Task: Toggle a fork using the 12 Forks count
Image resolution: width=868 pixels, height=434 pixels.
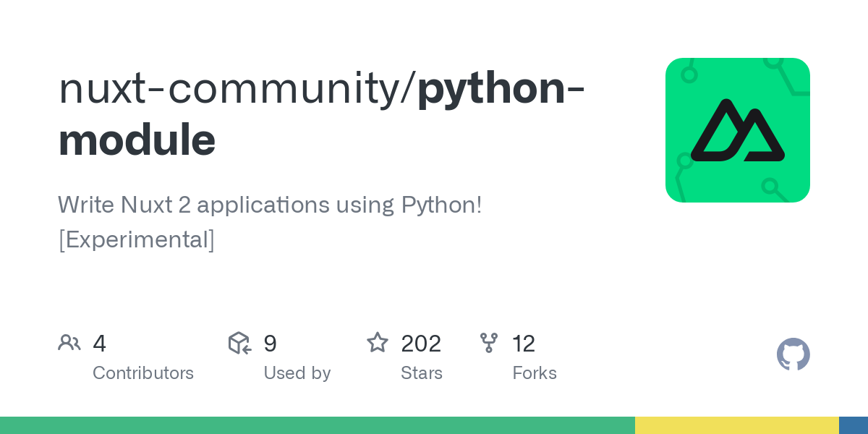Action: [524, 343]
